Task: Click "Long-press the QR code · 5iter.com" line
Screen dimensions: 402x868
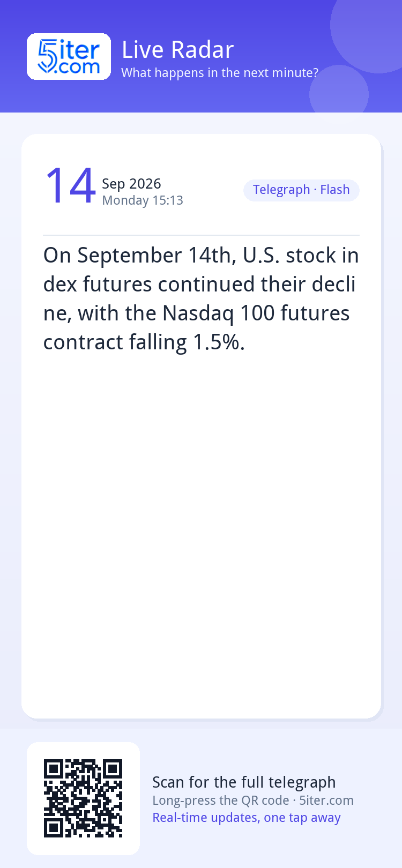Action: 253,800
